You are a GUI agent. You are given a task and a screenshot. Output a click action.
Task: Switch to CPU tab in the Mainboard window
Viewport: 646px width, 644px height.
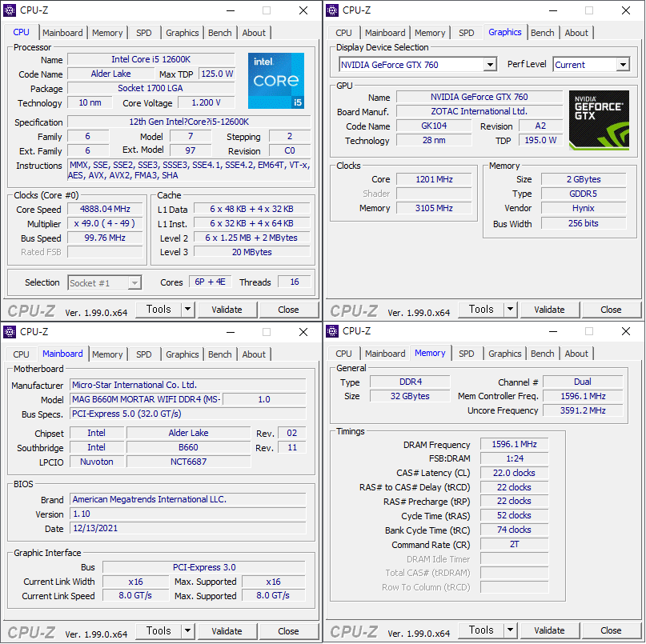pos(21,354)
